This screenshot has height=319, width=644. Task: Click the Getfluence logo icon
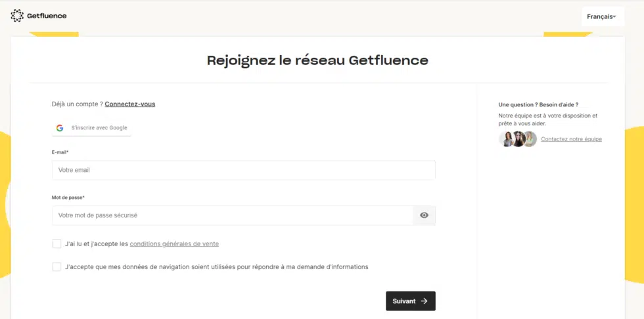(x=17, y=16)
